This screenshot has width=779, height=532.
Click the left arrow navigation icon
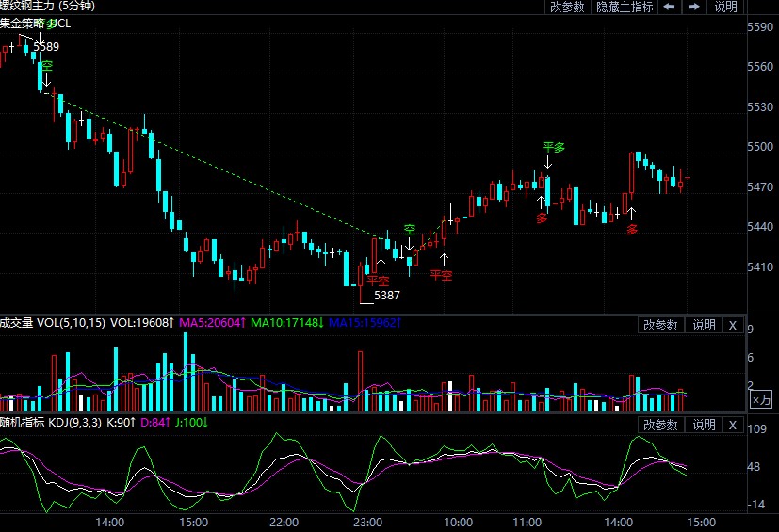[x=669, y=7]
